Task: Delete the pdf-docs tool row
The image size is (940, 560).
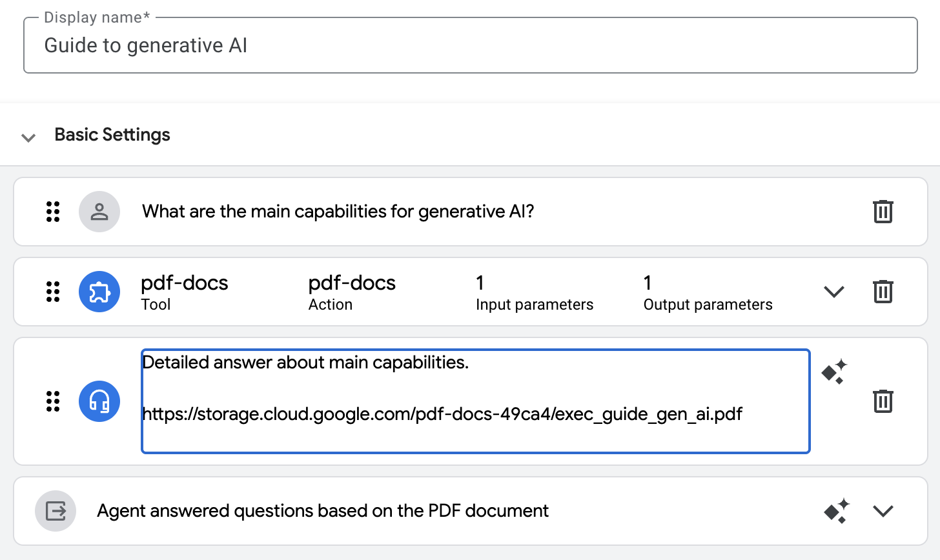Action: 883,292
